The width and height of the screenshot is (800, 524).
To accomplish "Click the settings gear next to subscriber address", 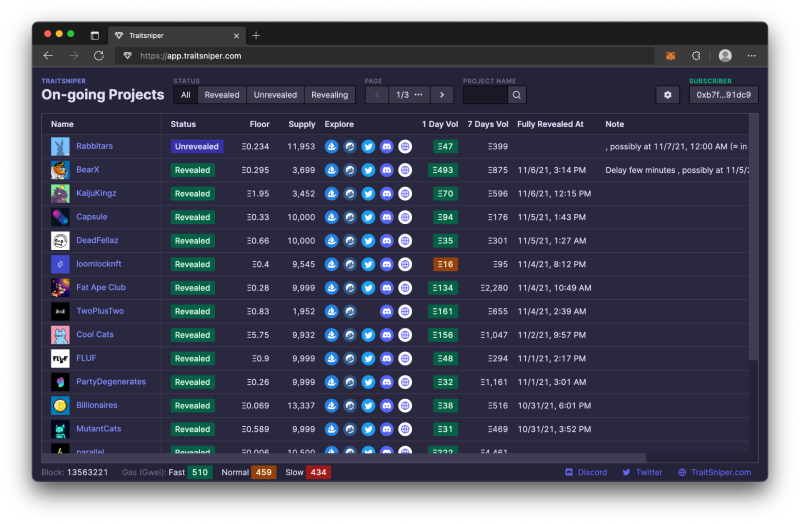I will [667, 95].
